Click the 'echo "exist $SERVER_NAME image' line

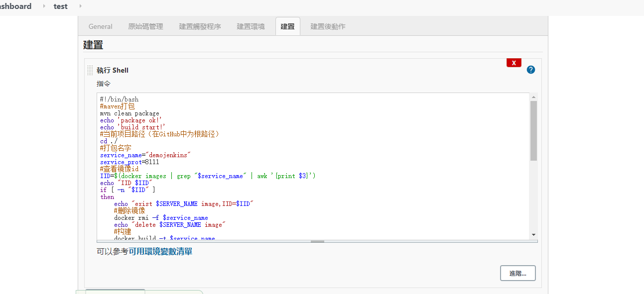(184, 204)
